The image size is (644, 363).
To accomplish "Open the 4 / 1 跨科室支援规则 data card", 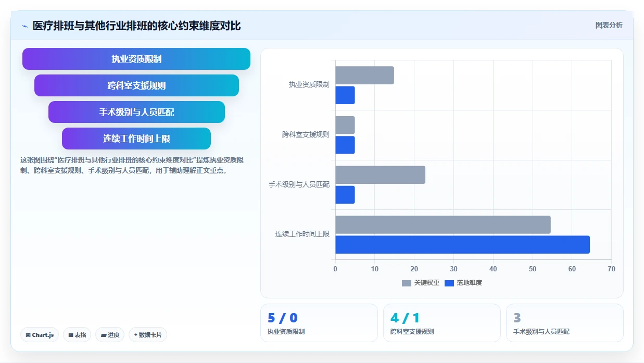I will (x=442, y=323).
